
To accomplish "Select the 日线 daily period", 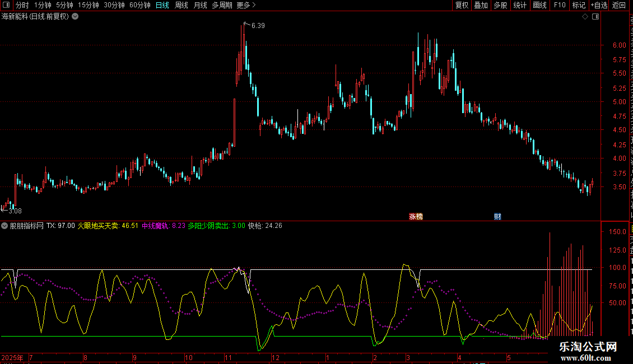I will 162,5.
